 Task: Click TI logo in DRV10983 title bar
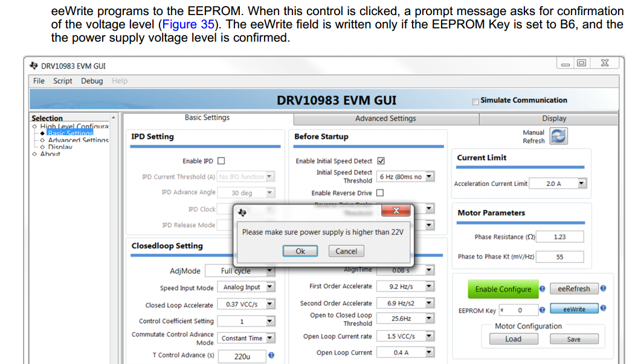coord(34,66)
